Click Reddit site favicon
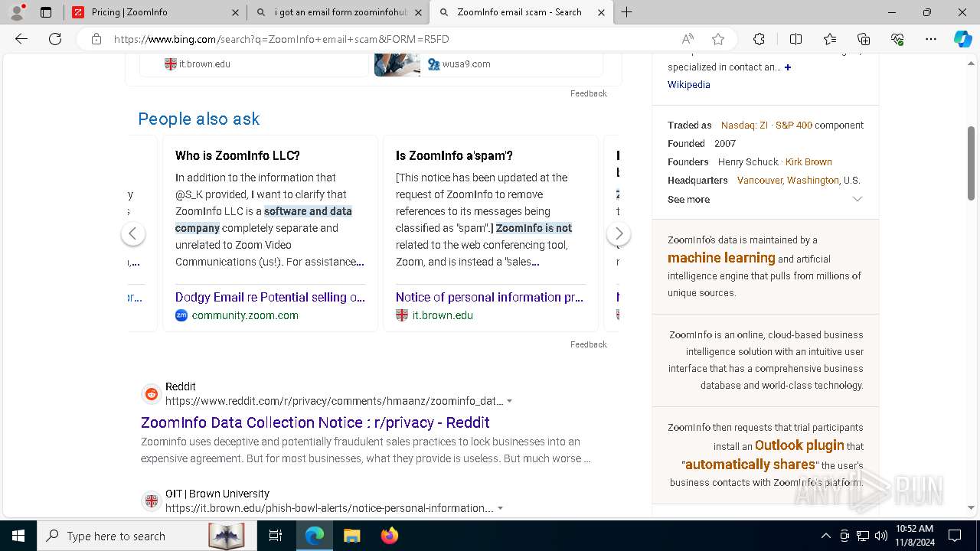 (x=152, y=394)
